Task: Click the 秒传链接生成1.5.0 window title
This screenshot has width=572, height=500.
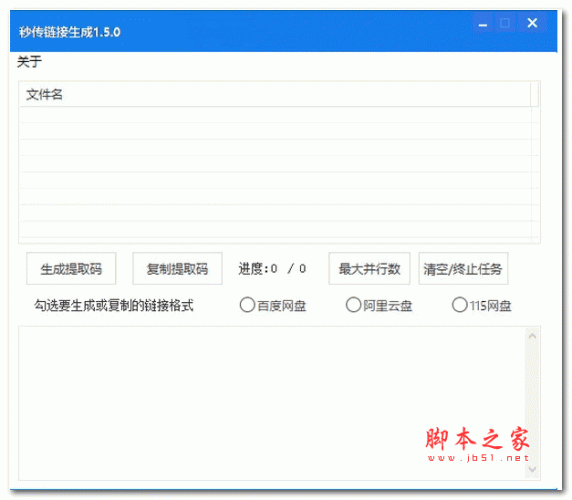Action: point(70,32)
